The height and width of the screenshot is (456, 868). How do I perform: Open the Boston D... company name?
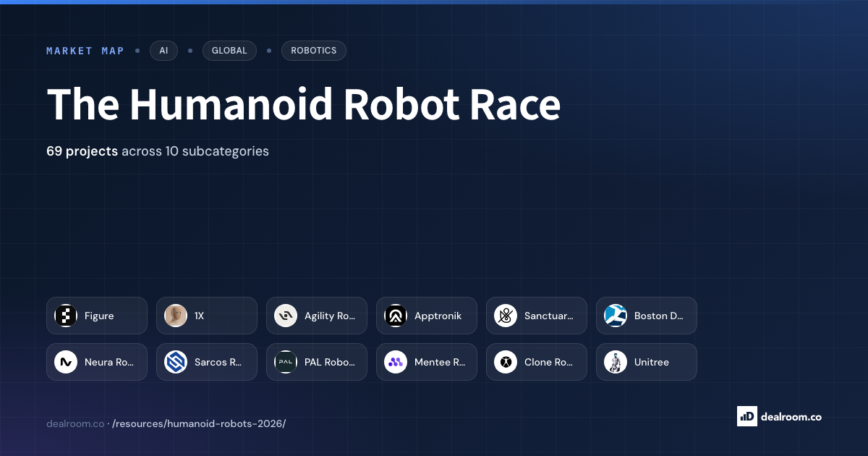coord(659,316)
